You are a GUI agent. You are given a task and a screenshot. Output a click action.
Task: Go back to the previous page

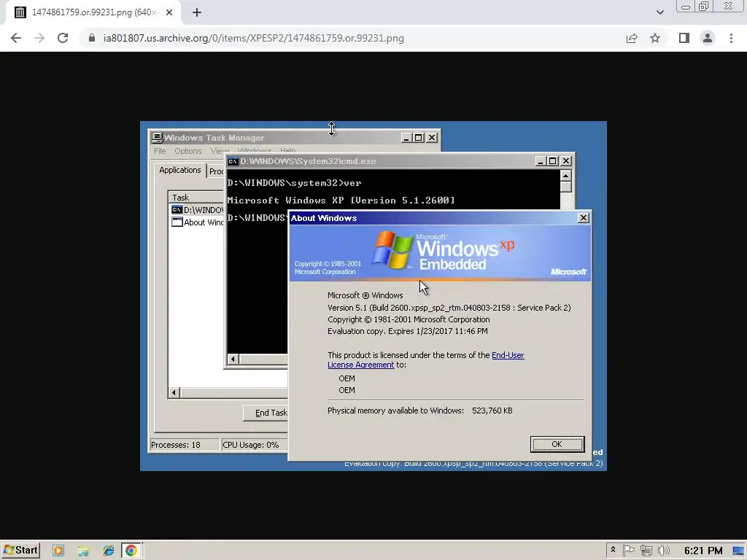[x=16, y=38]
